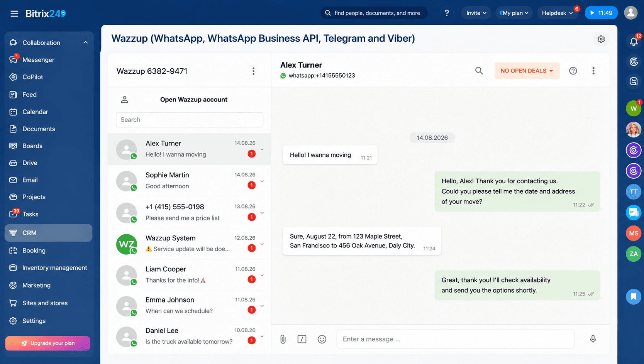Screen dimensions: 644x364
Task: Open Tasks in the sidebar
Action: (49, 214)
